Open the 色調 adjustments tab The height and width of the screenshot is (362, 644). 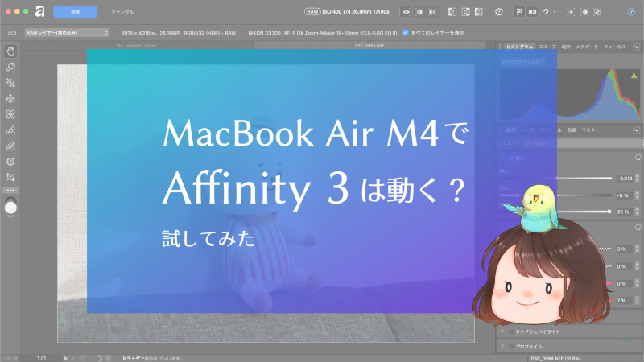click(x=572, y=130)
